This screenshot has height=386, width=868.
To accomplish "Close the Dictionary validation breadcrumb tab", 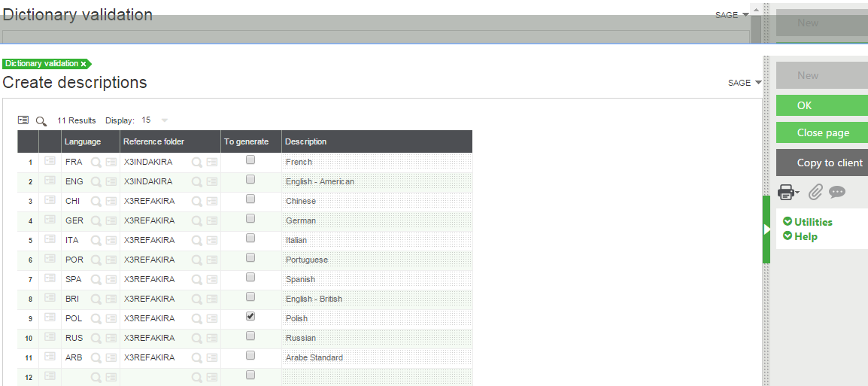I will pyautogui.click(x=83, y=64).
